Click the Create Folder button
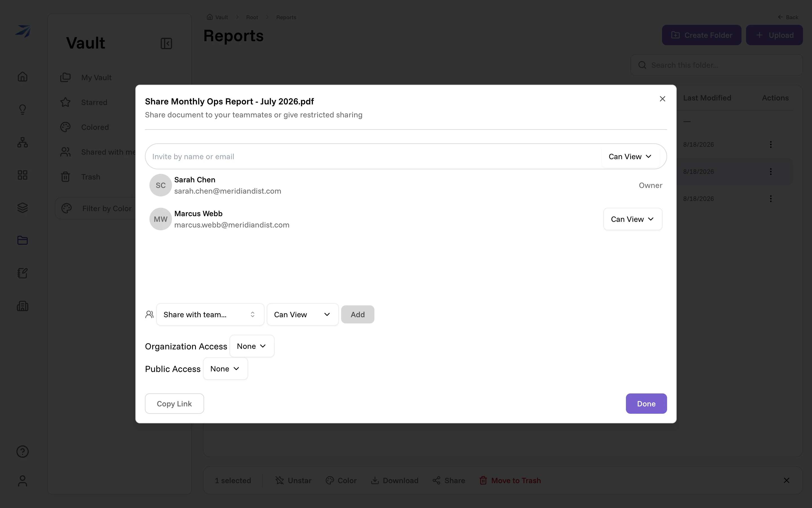This screenshot has width=812, height=508. tap(701, 35)
